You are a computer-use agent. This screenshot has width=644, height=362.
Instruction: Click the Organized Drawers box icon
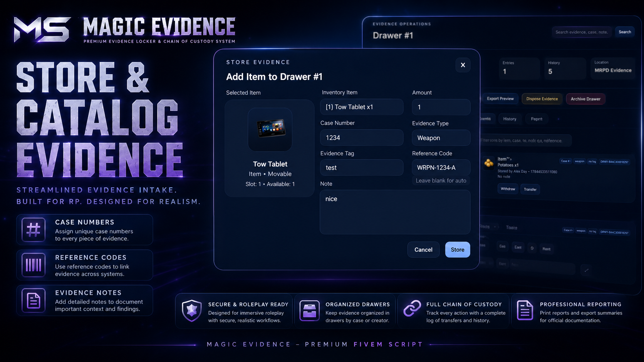309,311
